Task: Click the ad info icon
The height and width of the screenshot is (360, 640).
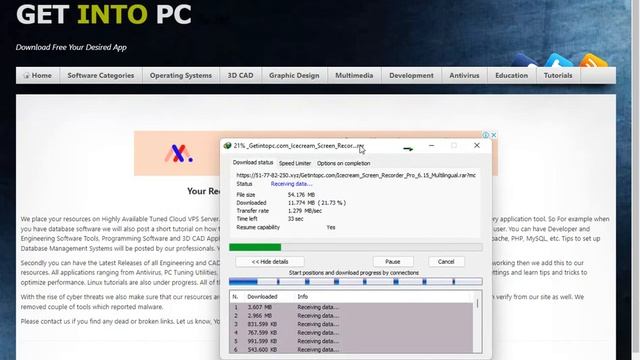Action: 486,135
